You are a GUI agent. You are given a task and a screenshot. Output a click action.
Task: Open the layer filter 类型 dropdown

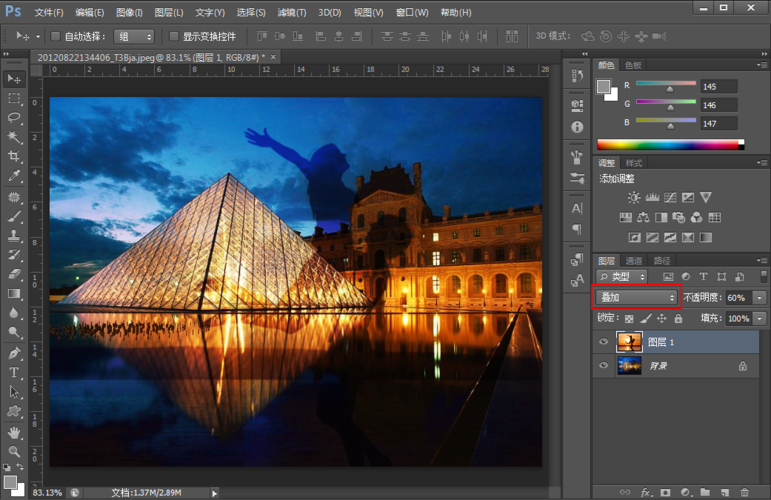click(622, 277)
